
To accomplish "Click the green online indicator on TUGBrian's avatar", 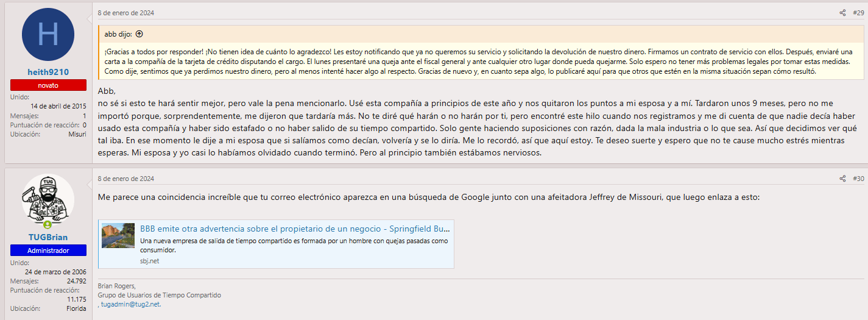I will tap(48, 225).
